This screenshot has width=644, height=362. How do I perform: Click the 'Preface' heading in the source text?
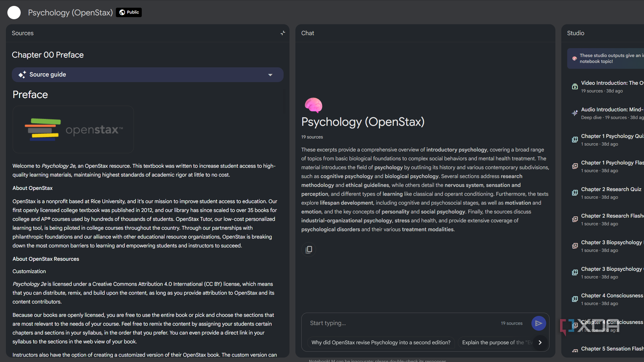[30, 94]
